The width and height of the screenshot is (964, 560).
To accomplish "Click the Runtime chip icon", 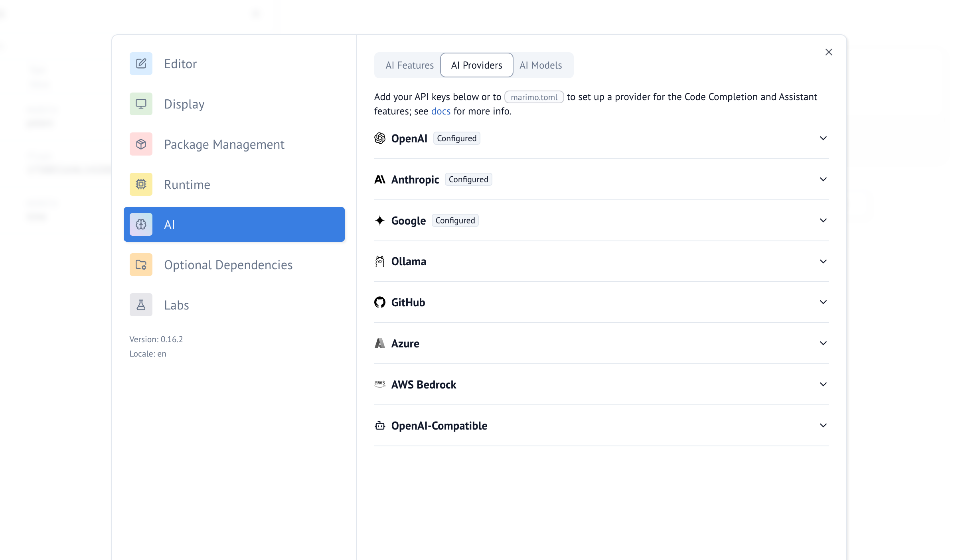I will point(141,184).
